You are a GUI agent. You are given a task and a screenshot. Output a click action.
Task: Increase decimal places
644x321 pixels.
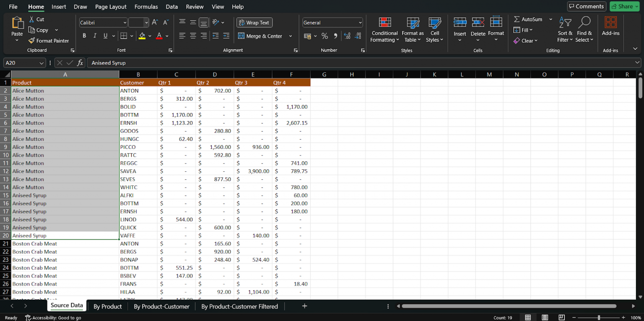tap(347, 36)
